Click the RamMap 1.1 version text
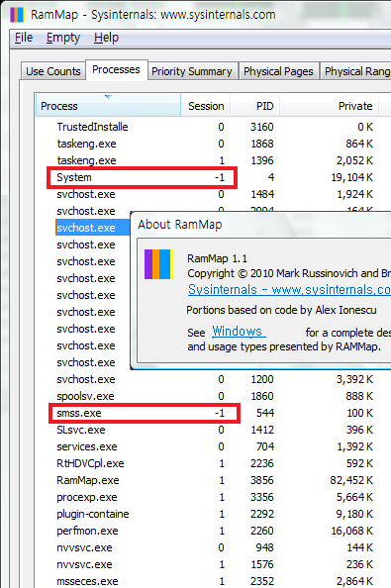Viewport: 391px width, 588px height. pyautogui.click(x=218, y=258)
